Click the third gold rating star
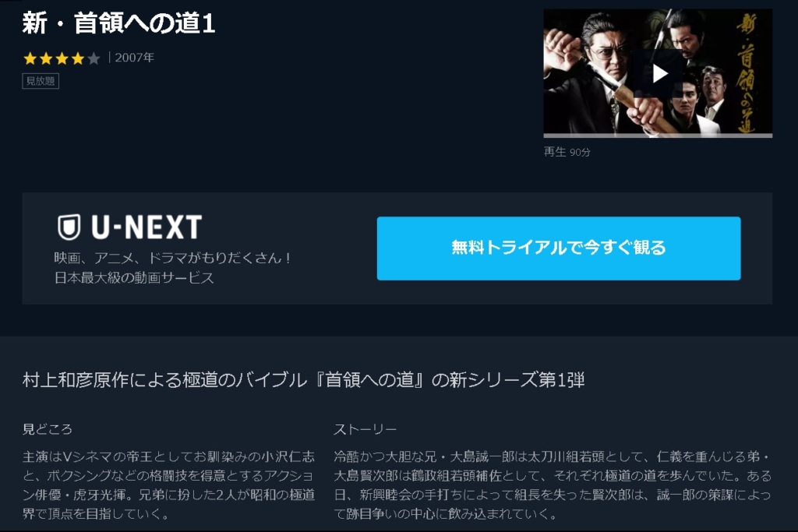Screen dimensions: 798x532 click(62, 58)
